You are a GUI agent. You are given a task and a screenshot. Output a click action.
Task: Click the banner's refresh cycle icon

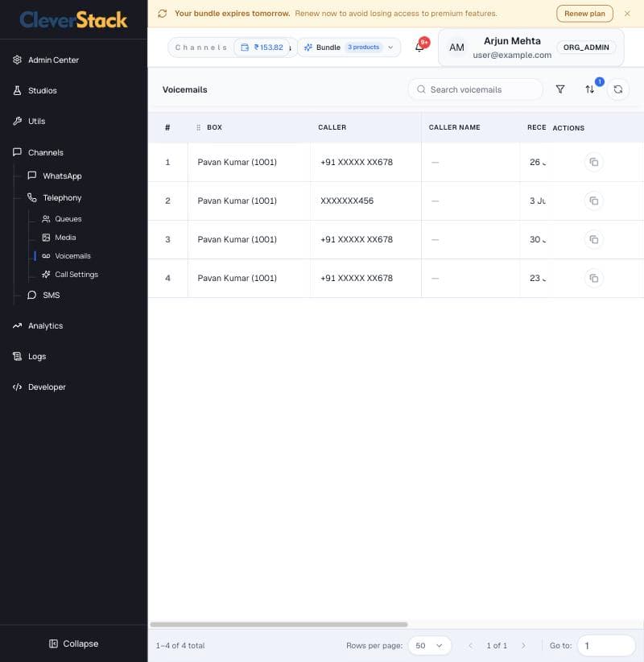[x=163, y=14]
